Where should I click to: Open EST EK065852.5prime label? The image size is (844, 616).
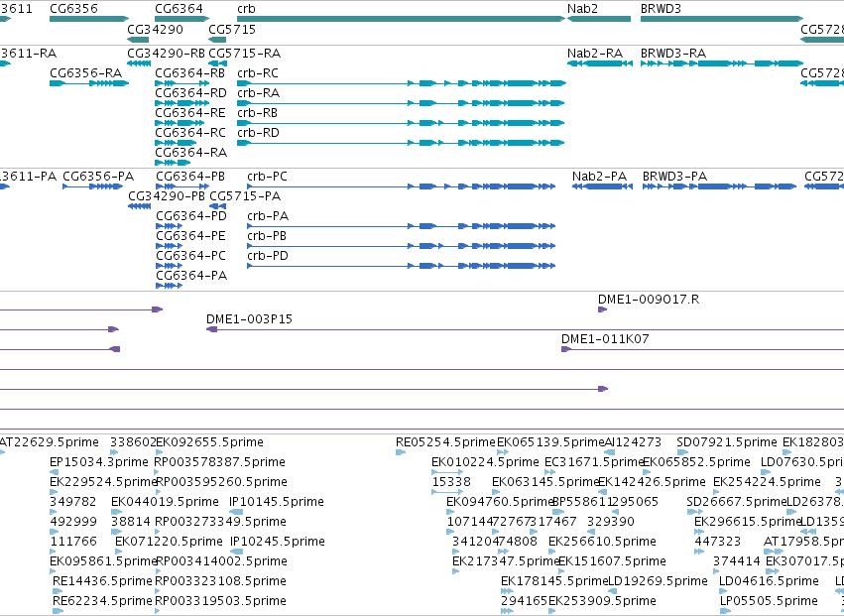696,462
